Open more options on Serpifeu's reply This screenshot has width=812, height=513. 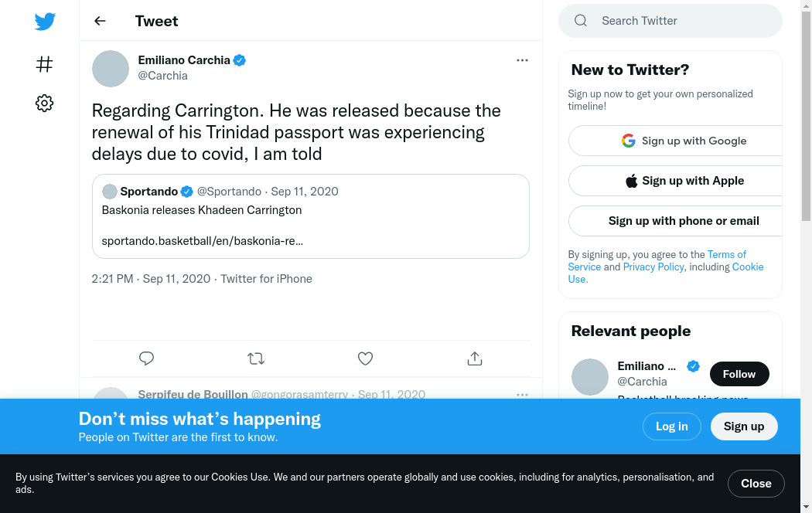tap(522, 394)
